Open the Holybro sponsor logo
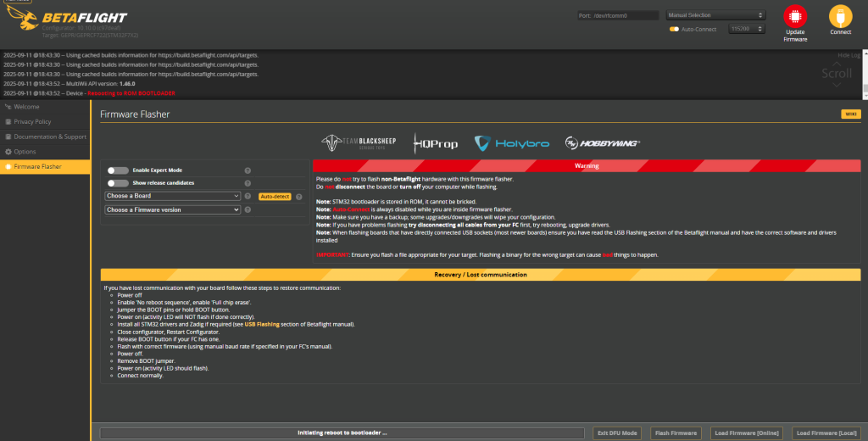This screenshot has width=868, height=441. [511, 143]
